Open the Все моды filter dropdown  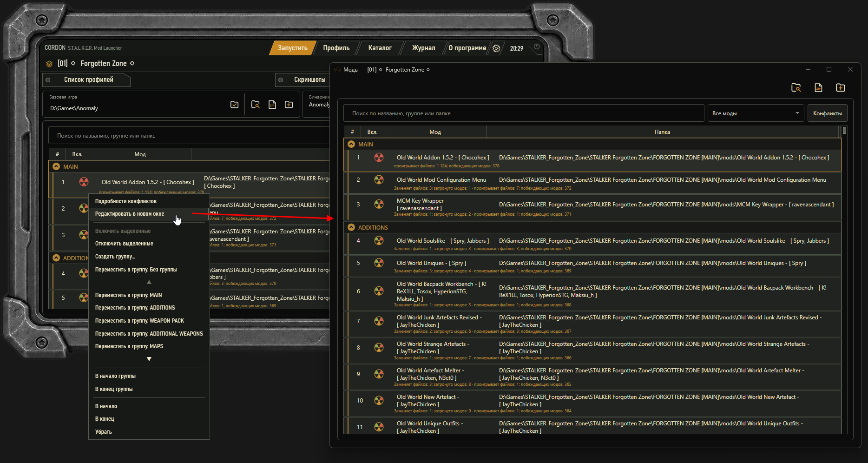pos(756,113)
